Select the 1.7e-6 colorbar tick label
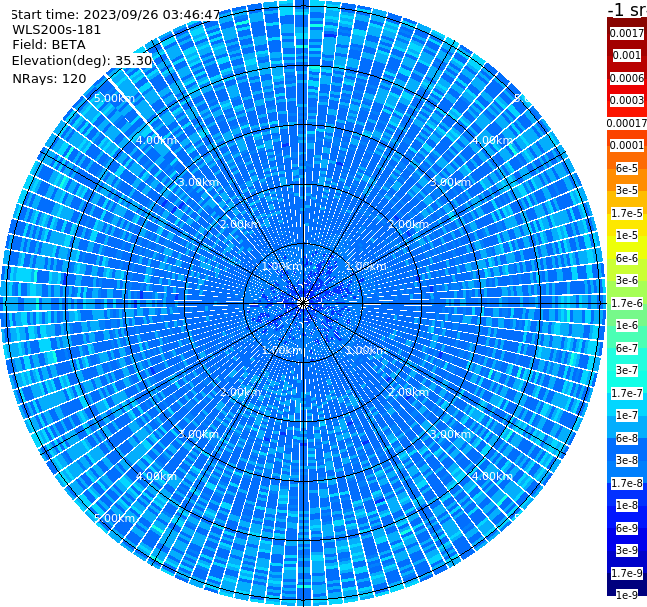Viewport: 647px width, 607px height. [627, 303]
